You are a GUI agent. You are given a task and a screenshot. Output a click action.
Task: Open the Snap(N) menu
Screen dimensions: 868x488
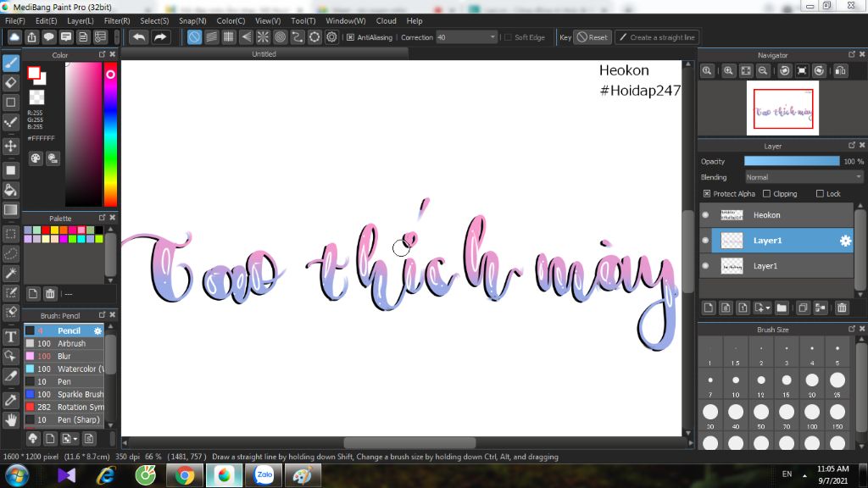point(192,20)
